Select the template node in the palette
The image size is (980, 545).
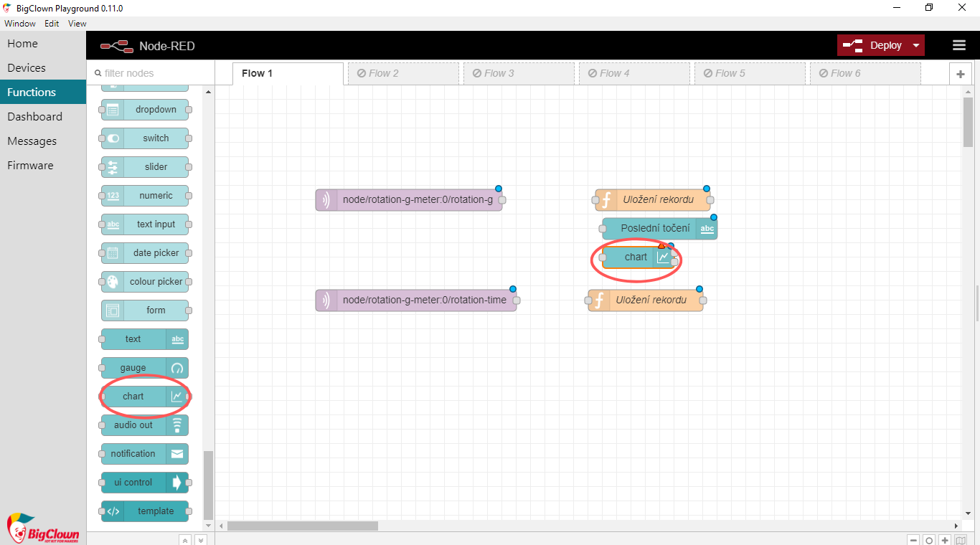click(145, 511)
